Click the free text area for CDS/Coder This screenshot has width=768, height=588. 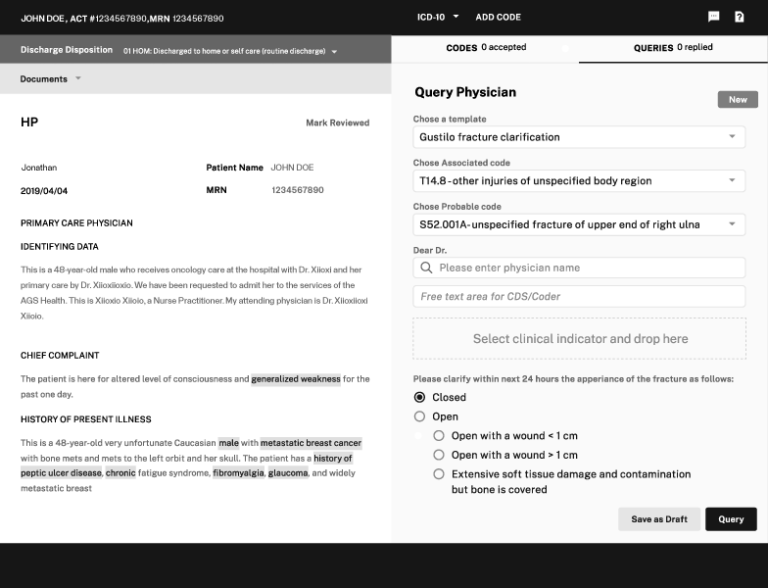[x=579, y=297]
